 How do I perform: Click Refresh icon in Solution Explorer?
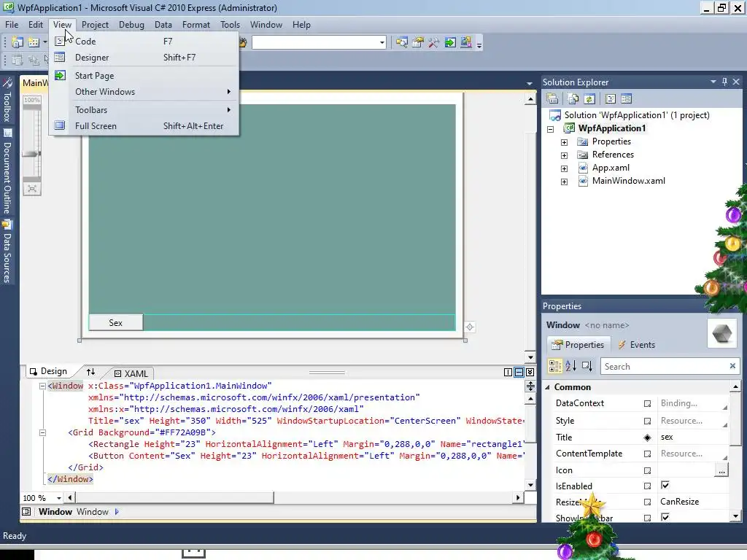click(589, 98)
